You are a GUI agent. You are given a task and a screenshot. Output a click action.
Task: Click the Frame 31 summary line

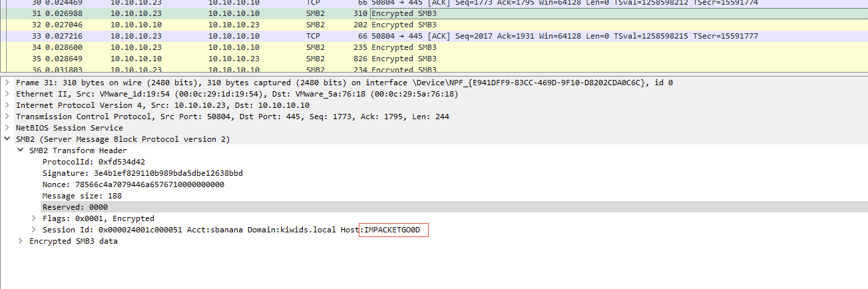pyautogui.click(x=344, y=83)
